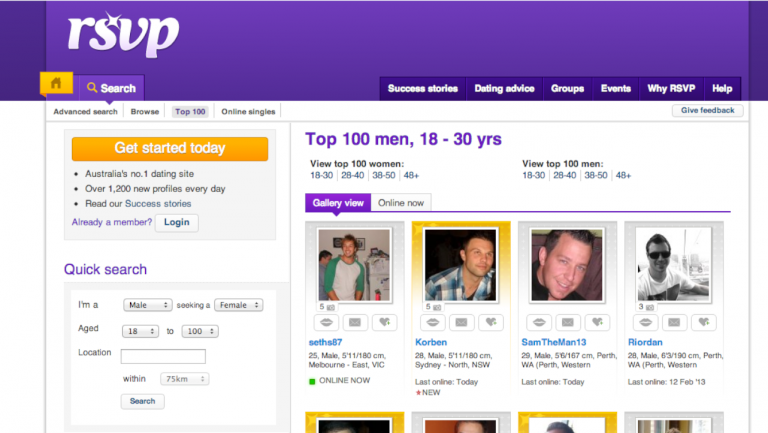Open Success stories in navigation bar
Image resolution: width=768 pixels, height=433 pixels.
click(x=423, y=89)
